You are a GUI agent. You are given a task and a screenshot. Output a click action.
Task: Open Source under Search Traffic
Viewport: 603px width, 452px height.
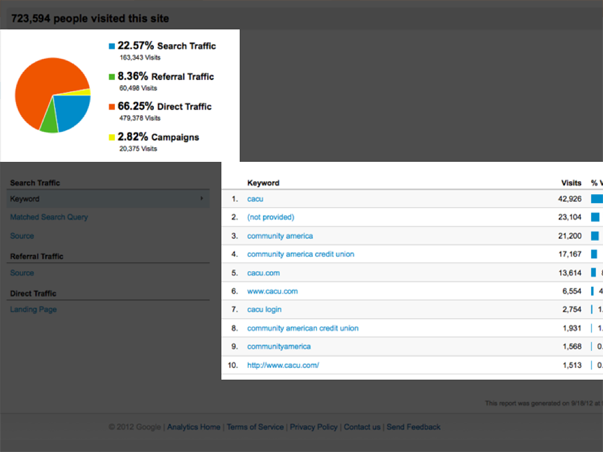point(22,236)
